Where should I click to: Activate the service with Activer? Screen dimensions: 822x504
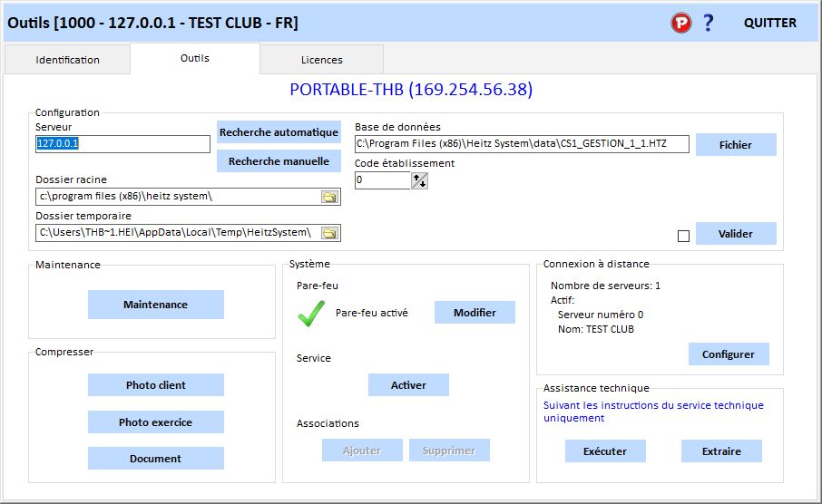tap(408, 385)
